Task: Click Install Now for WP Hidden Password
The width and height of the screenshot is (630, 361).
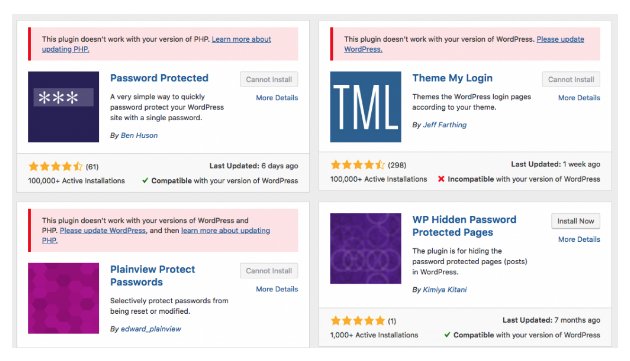Action: coord(575,221)
